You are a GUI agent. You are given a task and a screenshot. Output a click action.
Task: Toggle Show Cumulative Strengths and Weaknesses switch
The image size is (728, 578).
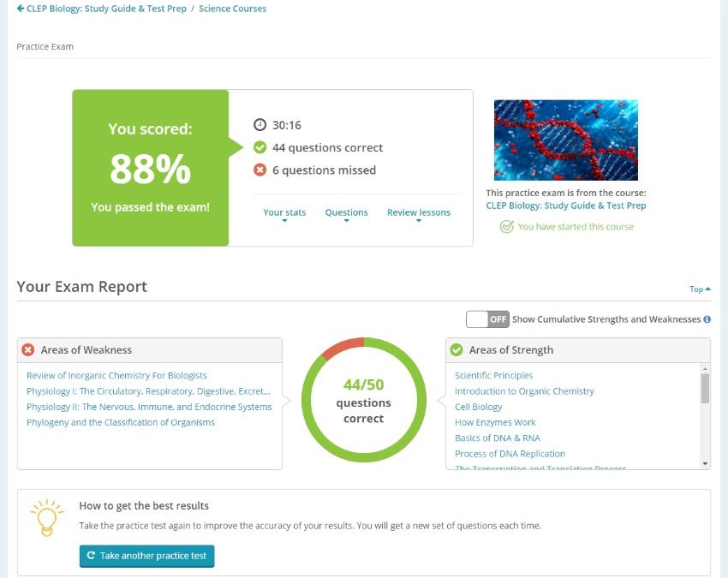tap(487, 319)
